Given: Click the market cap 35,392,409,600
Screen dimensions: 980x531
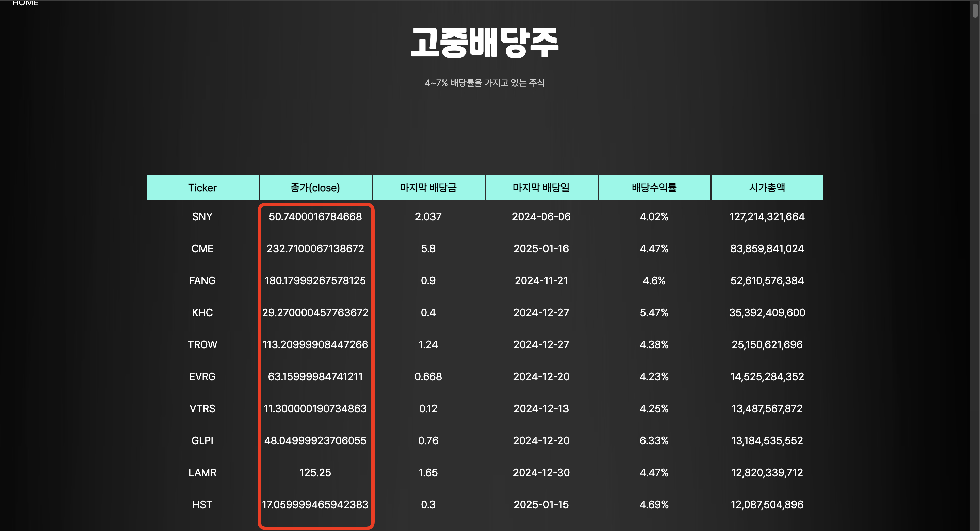Looking at the screenshot, I should pyautogui.click(x=767, y=312).
